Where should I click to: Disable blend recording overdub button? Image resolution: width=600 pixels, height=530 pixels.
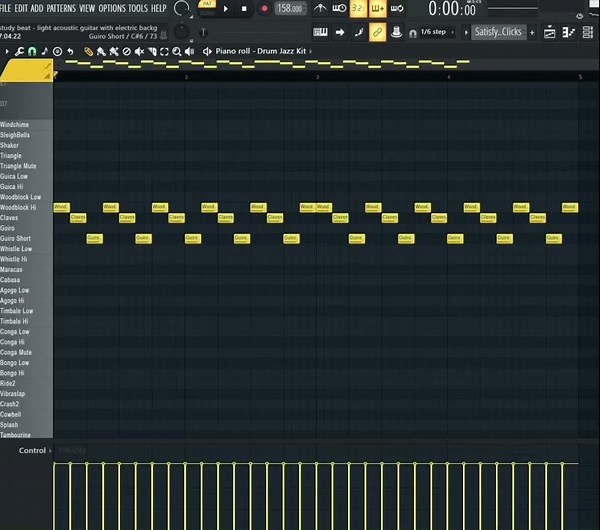[x=377, y=8]
